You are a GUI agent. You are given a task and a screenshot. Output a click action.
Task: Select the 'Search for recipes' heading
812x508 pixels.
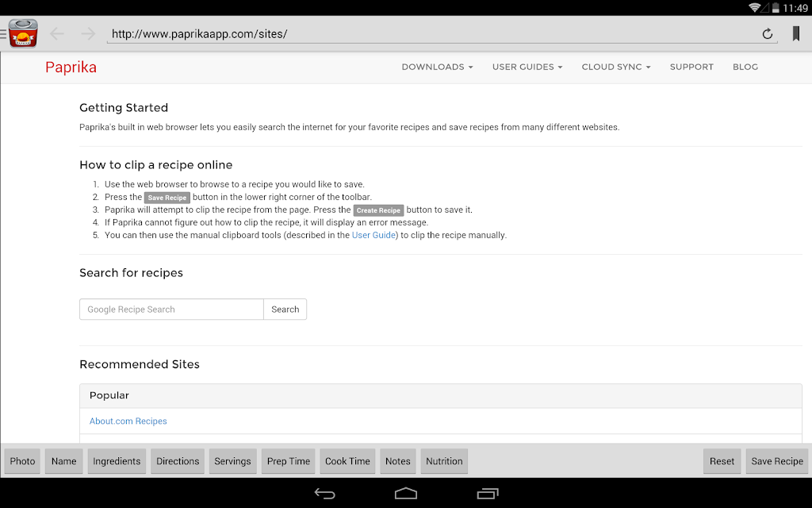(131, 273)
